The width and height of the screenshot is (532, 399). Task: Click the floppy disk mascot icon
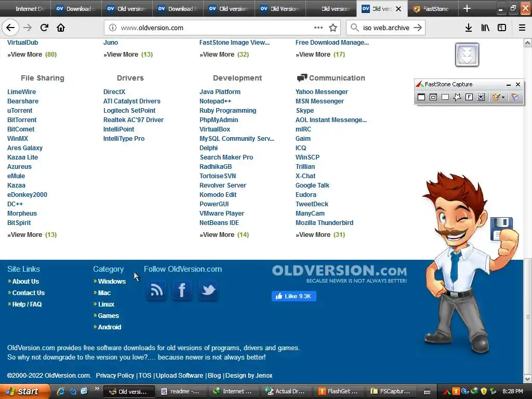coord(501,229)
